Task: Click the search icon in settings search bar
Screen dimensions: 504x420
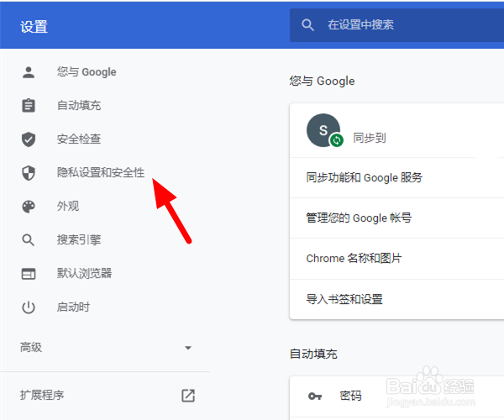Action: click(307, 25)
